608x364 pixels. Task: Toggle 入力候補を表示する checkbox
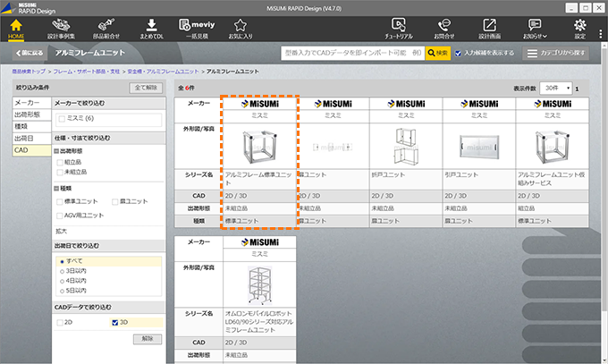[460, 54]
